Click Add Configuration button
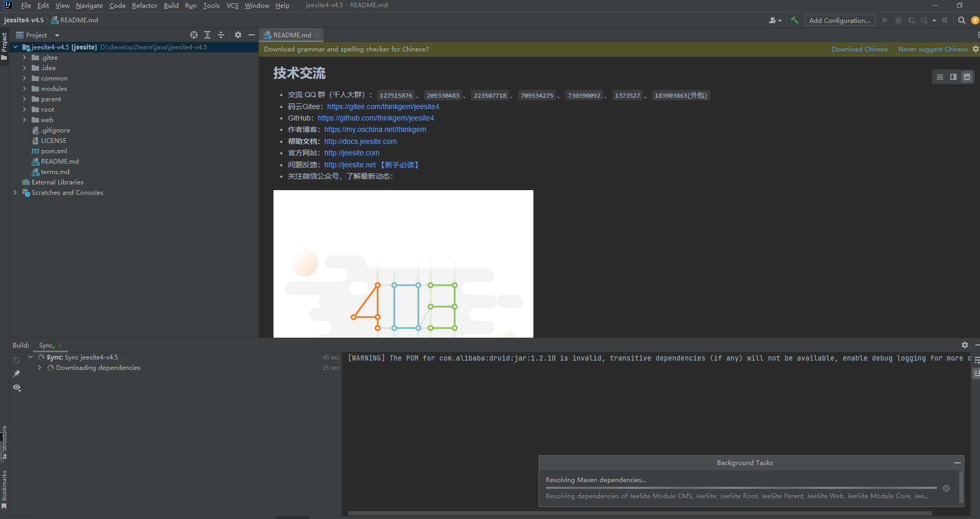This screenshot has height=519, width=980. tap(840, 20)
